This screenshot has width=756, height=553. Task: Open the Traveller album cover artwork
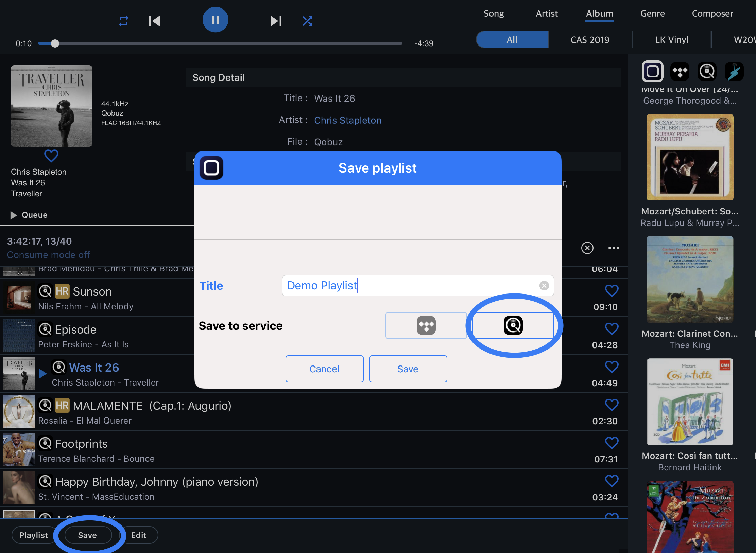(x=52, y=106)
